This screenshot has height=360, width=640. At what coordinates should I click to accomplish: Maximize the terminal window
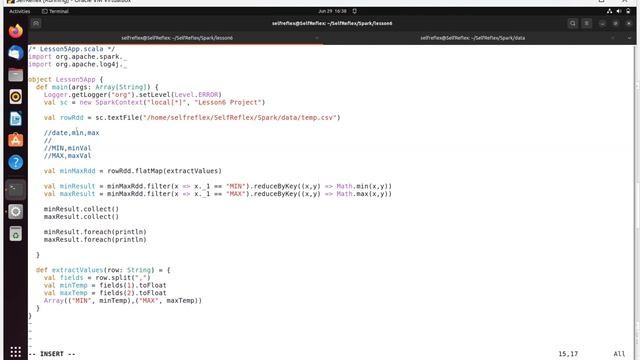pyautogui.click(x=616, y=23)
